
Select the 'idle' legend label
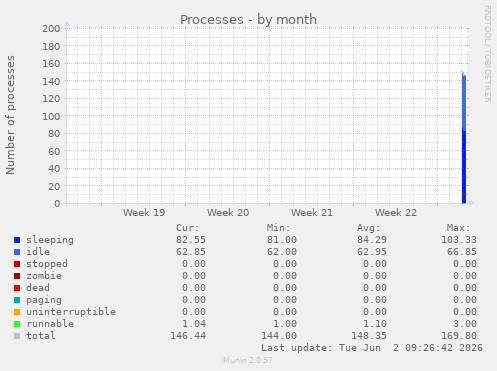point(38,252)
